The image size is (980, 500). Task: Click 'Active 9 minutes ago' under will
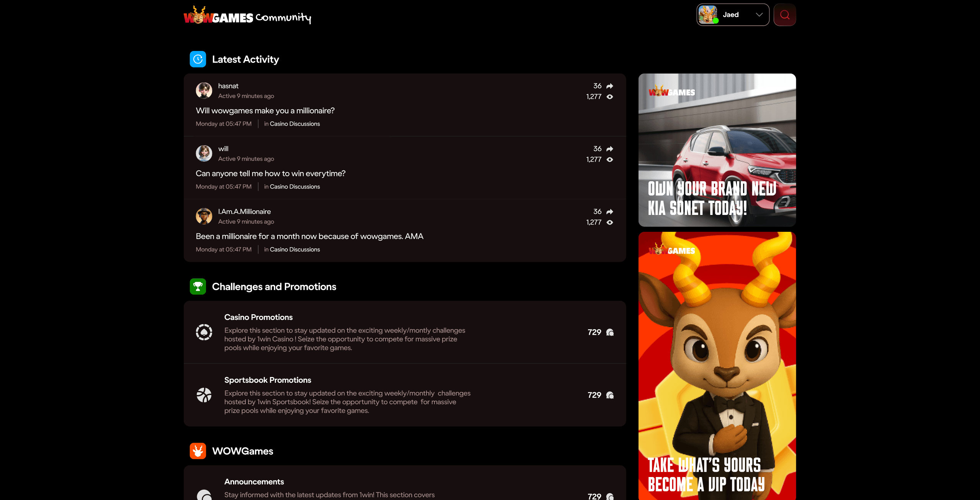[246, 159]
